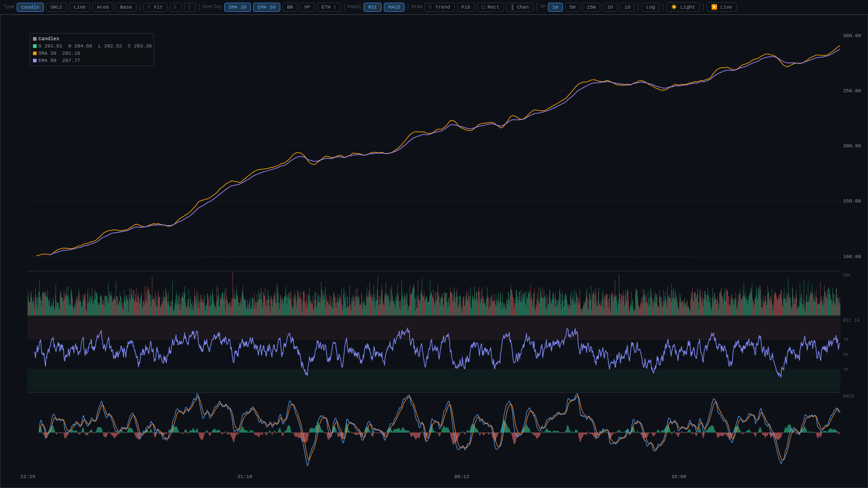Switch chart type to OHLC

(x=57, y=7)
